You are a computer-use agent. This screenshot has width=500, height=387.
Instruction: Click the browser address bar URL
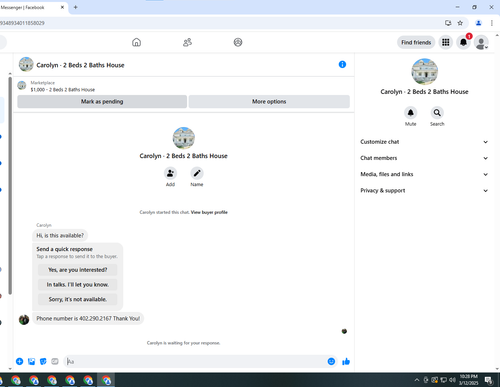(x=22, y=23)
